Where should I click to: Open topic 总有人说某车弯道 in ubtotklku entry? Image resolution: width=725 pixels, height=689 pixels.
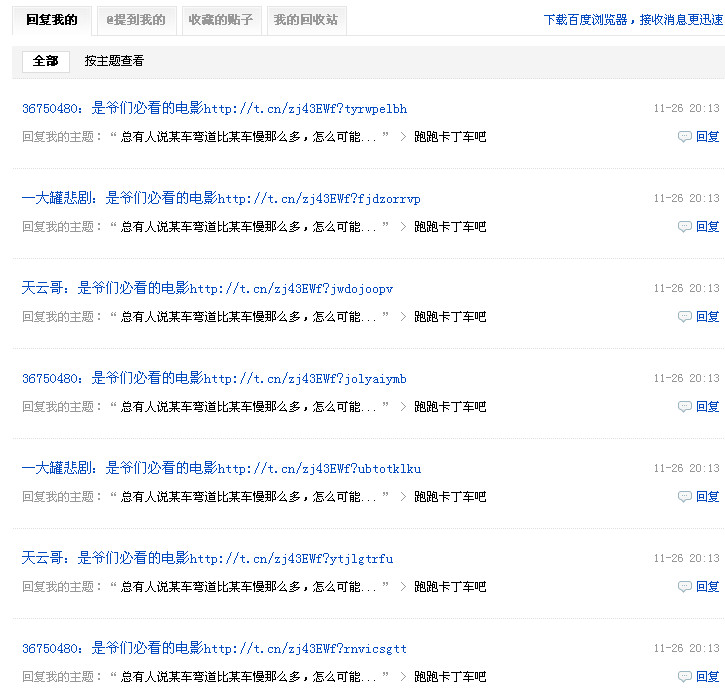[249, 497]
